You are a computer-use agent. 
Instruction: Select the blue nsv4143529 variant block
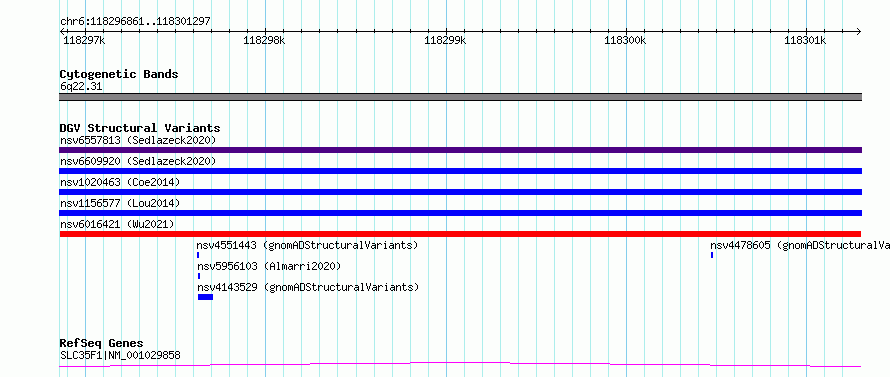pos(205,297)
